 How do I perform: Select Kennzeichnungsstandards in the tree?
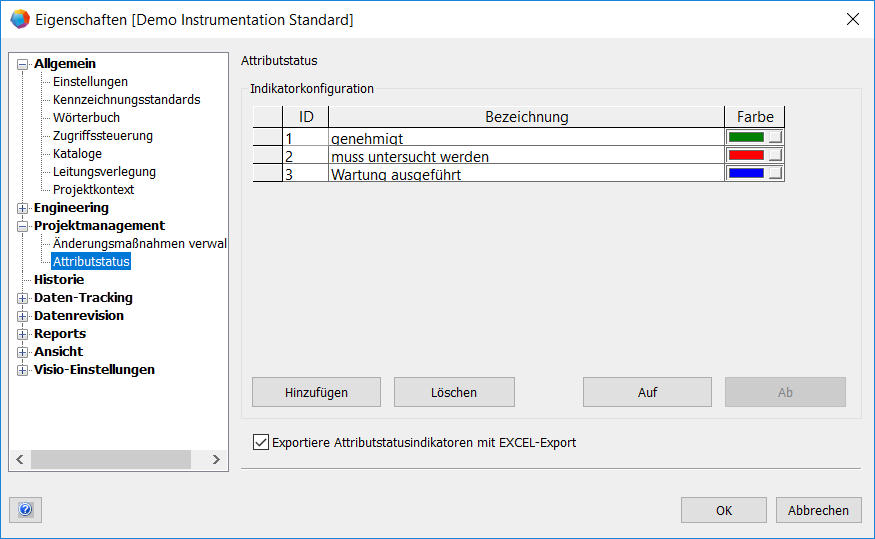pyautogui.click(x=126, y=100)
